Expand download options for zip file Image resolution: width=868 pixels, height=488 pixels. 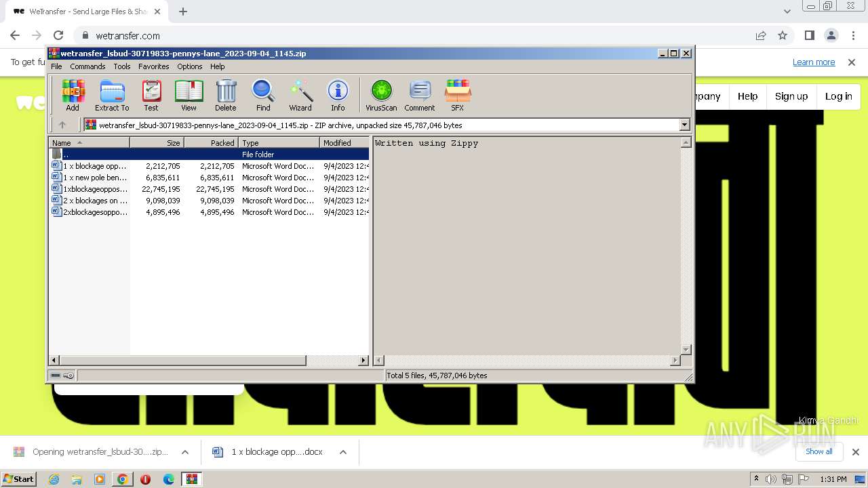pyautogui.click(x=184, y=452)
